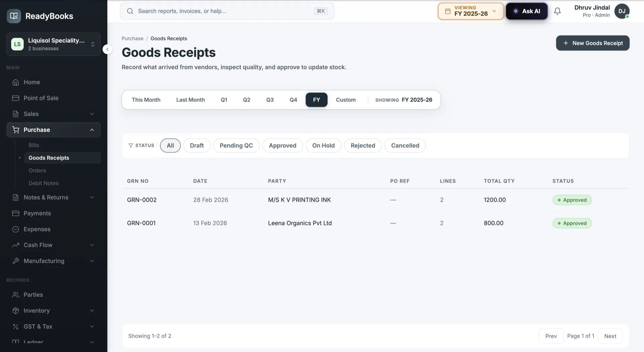Filter status by Draft
Image resolution: width=644 pixels, height=352 pixels.
click(197, 145)
